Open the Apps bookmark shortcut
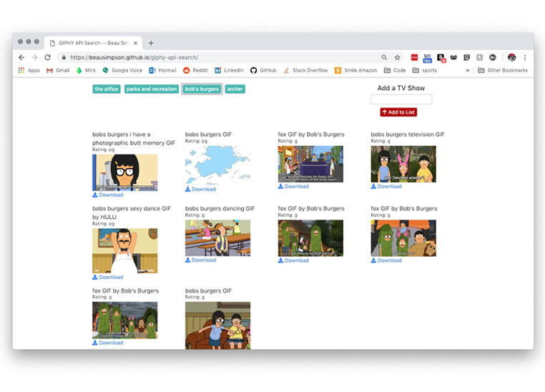Viewport: 545px width, 392px height. 29,70
